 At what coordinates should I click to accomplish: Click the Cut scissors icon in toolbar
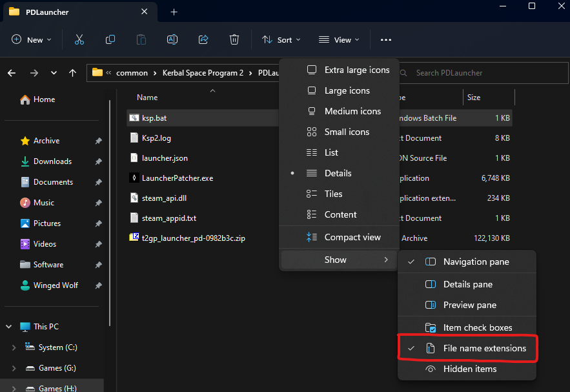click(x=79, y=39)
